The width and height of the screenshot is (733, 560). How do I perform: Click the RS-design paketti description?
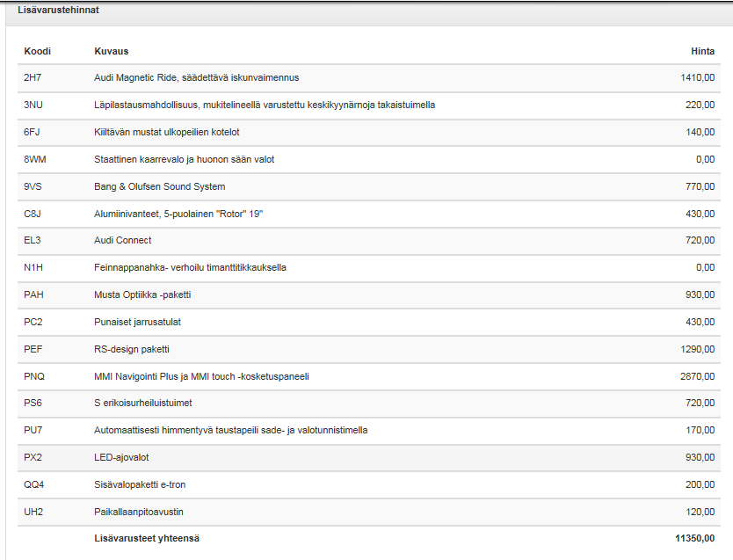132,349
